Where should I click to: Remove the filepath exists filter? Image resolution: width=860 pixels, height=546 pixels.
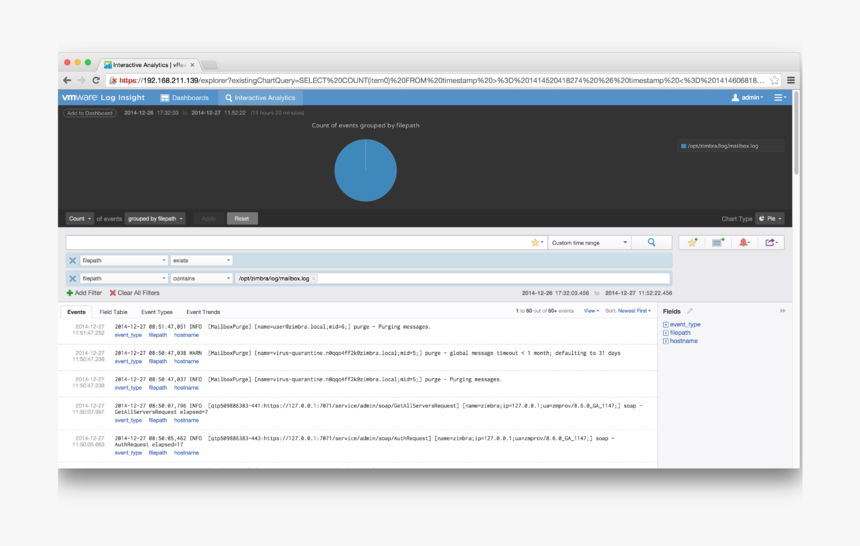[x=72, y=261]
